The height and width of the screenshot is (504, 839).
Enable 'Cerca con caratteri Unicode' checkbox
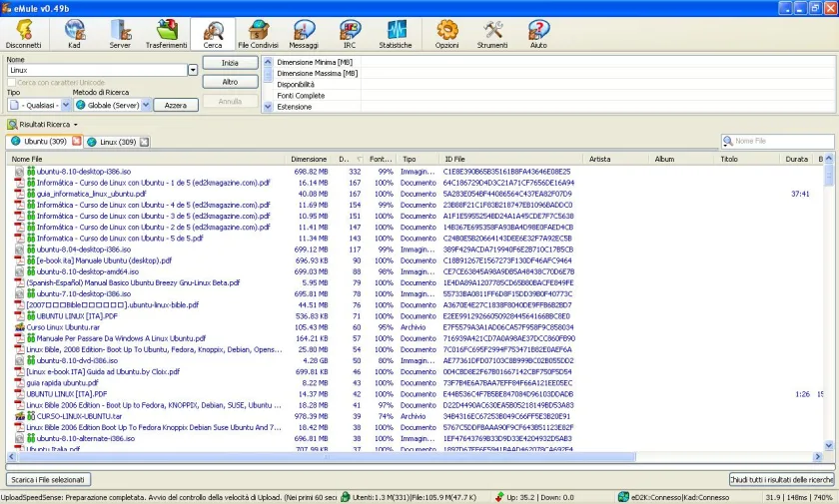(11, 82)
